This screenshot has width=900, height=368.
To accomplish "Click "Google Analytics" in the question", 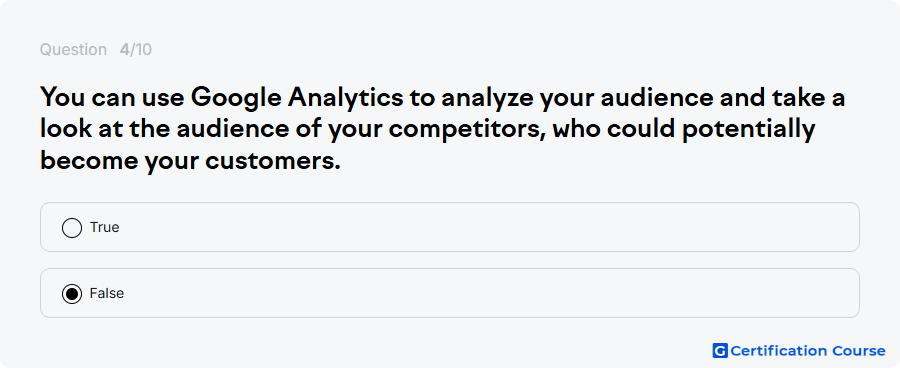I will coord(297,98).
